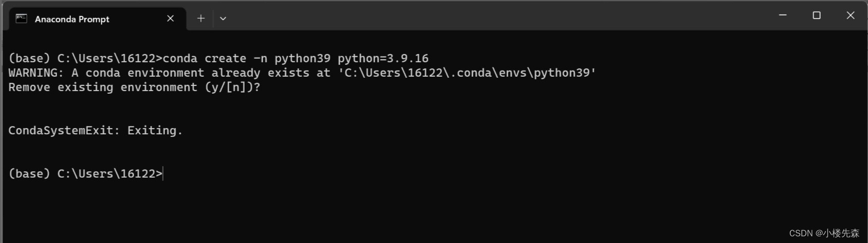Image resolution: width=868 pixels, height=243 pixels.
Task: Open a new tab with plus button
Action: pos(201,19)
